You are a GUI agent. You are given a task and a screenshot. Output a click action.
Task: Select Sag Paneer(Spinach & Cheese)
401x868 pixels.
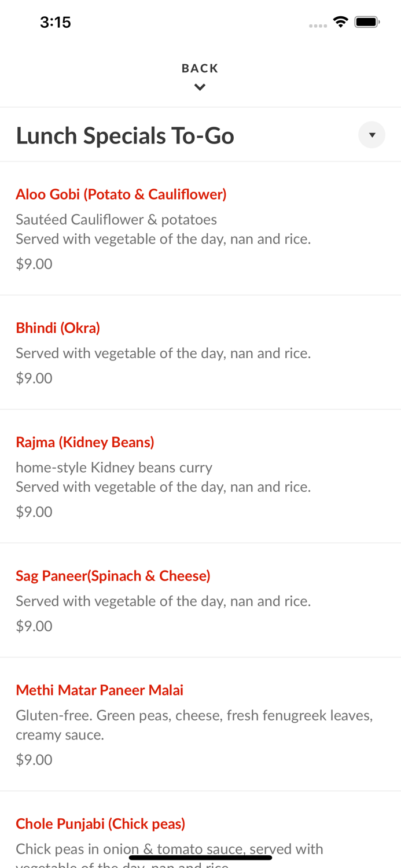pos(113,576)
